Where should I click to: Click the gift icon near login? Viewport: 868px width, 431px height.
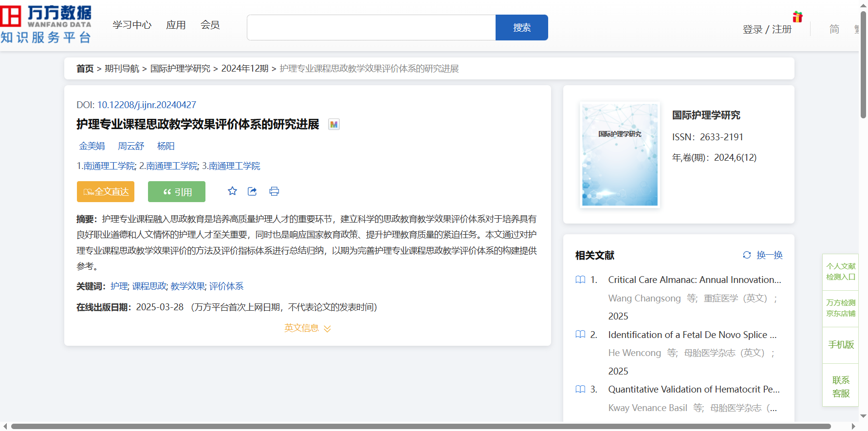tap(797, 17)
